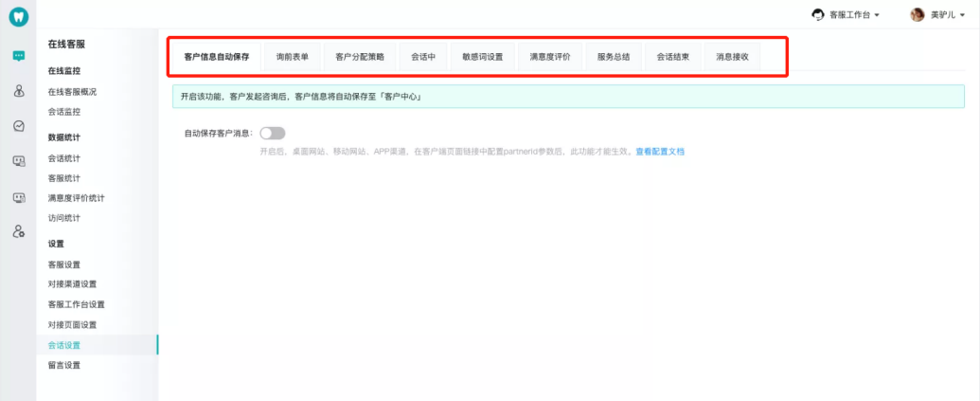The image size is (980, 401).
Task: Open 在线客服概况 in sidebar
Action: 73,92
